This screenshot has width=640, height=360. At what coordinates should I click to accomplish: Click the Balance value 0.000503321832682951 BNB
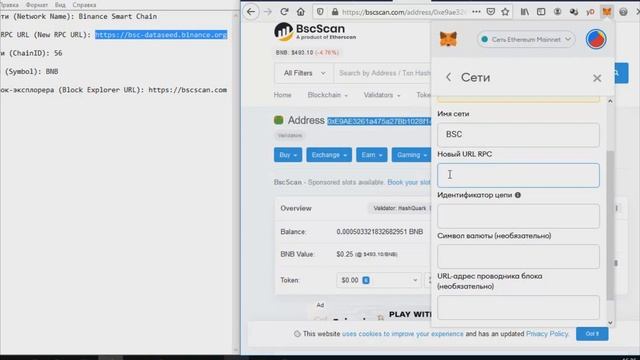pyautogui.click(x=380, y=232)
